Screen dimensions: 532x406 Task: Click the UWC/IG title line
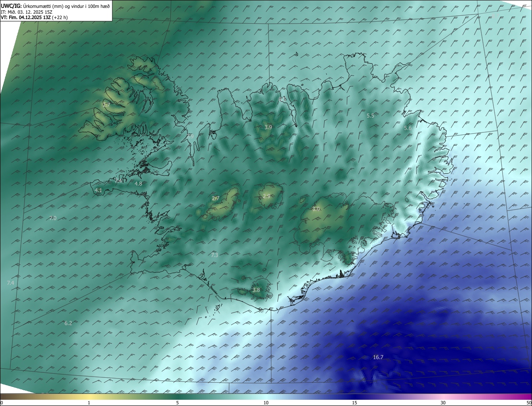click(x=55, y=5)
